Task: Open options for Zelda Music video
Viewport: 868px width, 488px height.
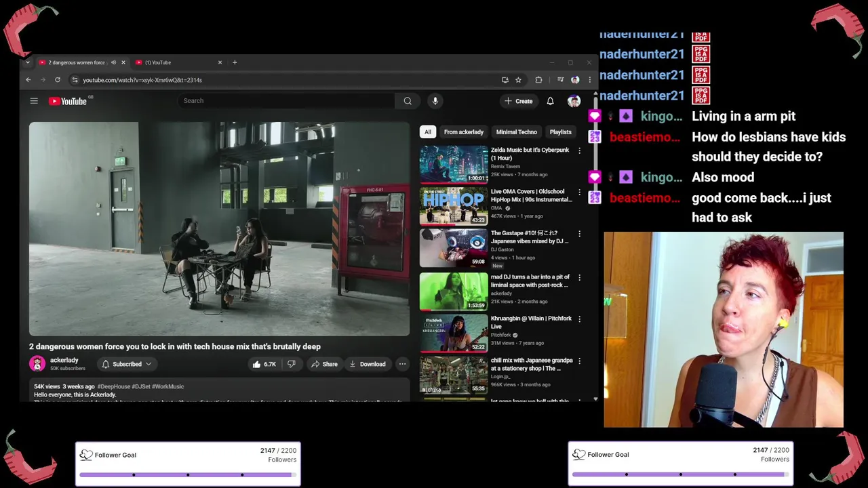Action: coord(579,150)
